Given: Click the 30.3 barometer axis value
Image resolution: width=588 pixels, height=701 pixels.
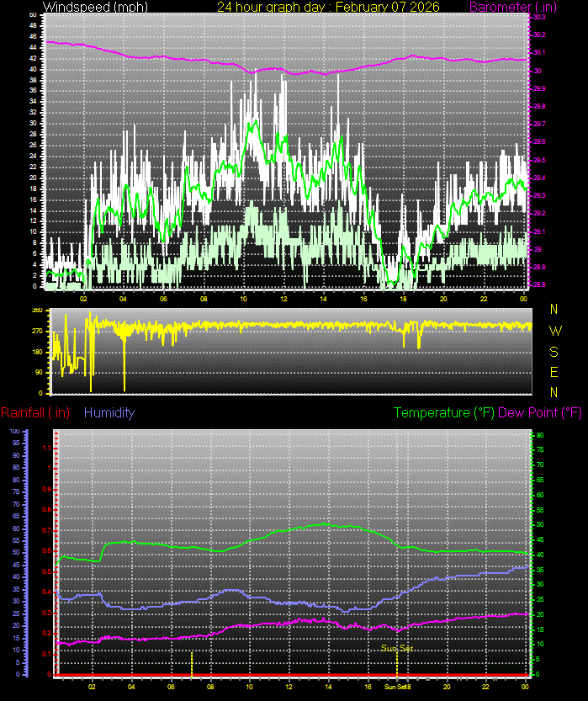Looking at the screenshot, I should [x=538, y=17].
